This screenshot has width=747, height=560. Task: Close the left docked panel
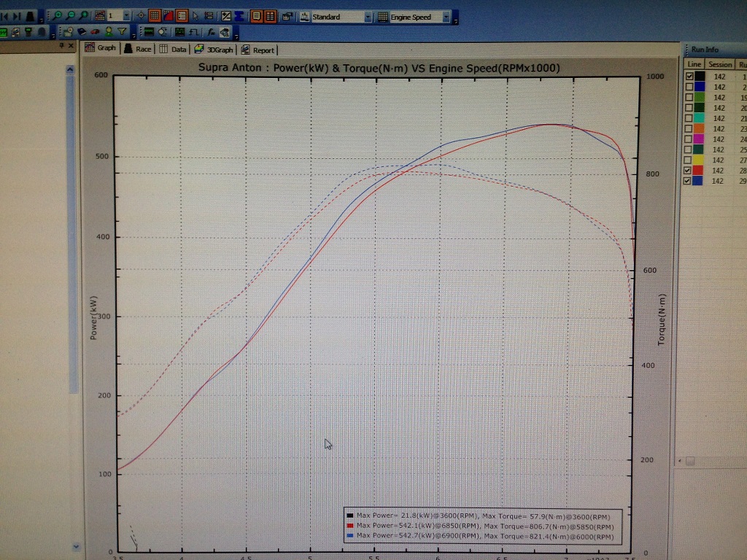tap(71, 46)
